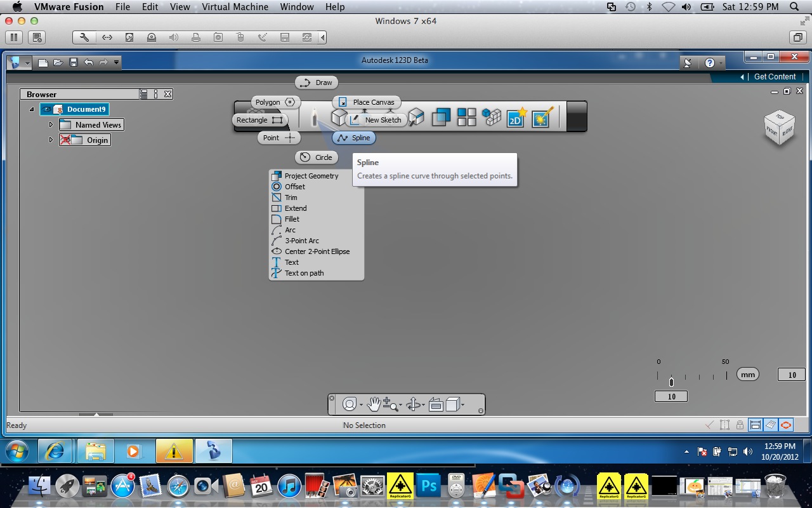This screenshot has width=812, height=508.
Task: Click the Browser calculator icon
Action: tap(144, 94)
